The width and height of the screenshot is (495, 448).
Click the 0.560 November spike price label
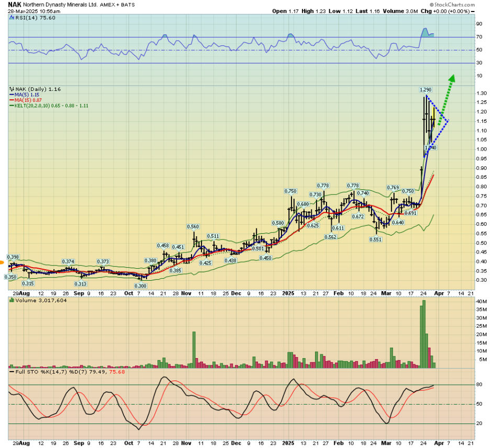coord(193,226)
